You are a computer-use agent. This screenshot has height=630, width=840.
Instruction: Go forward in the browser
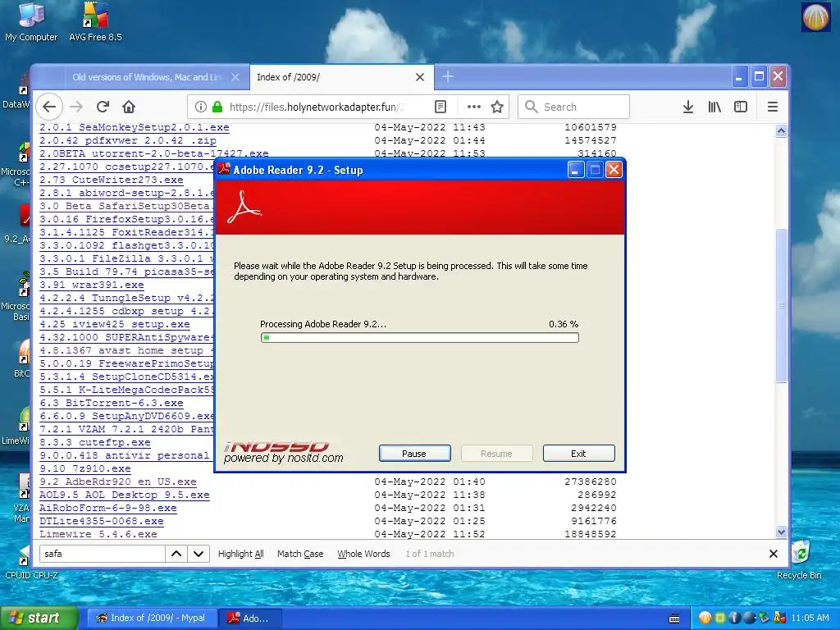click(x=76, y=107)
